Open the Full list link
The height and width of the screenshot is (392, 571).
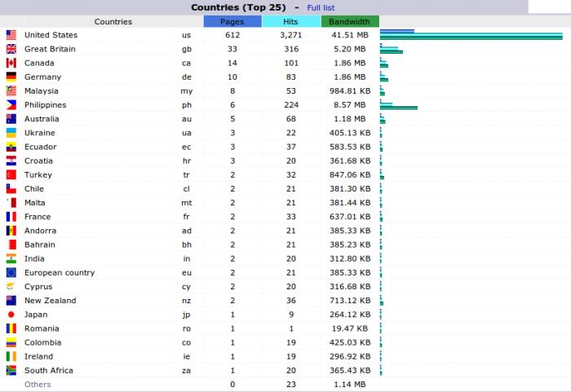tap(321, 7)
